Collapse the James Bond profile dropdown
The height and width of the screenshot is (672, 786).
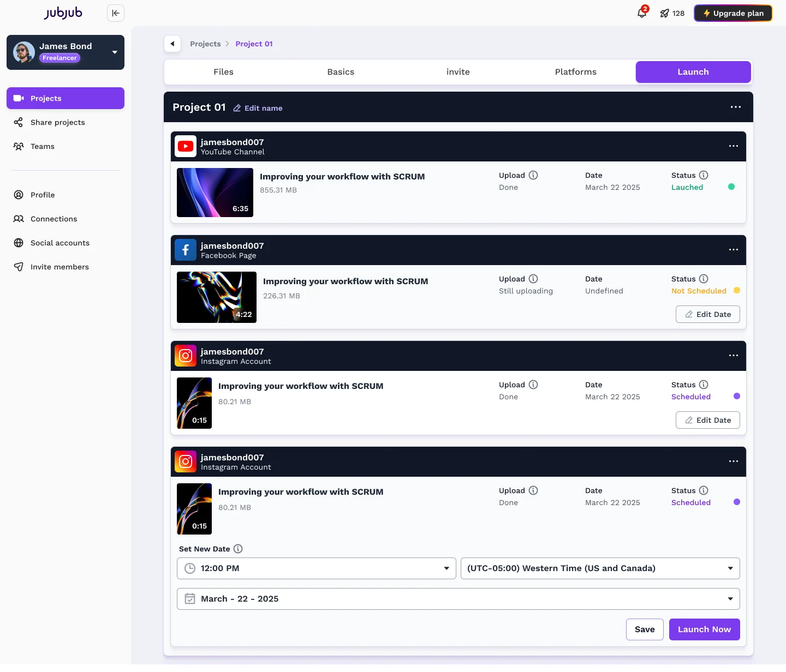coord(114,52)
